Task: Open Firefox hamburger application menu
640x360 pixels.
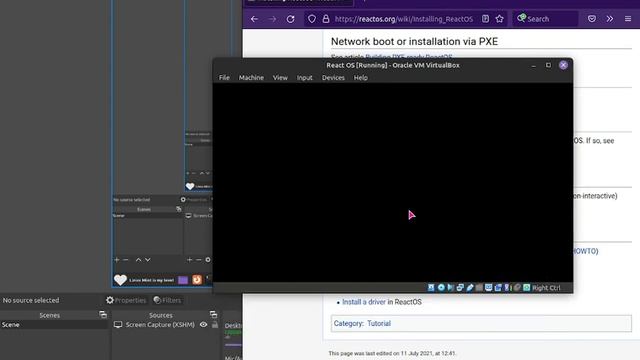Action: click(x=628, y=19)
